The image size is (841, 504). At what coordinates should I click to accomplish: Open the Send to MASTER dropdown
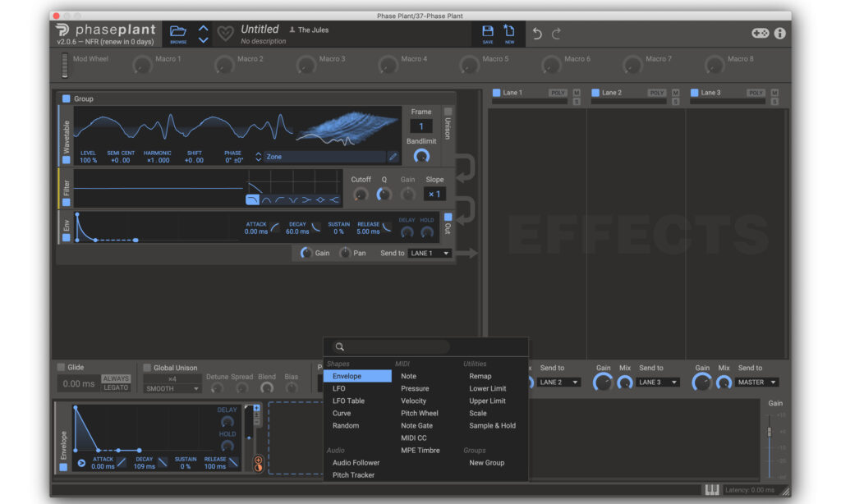pyautogui.click(x=756, y=383)
